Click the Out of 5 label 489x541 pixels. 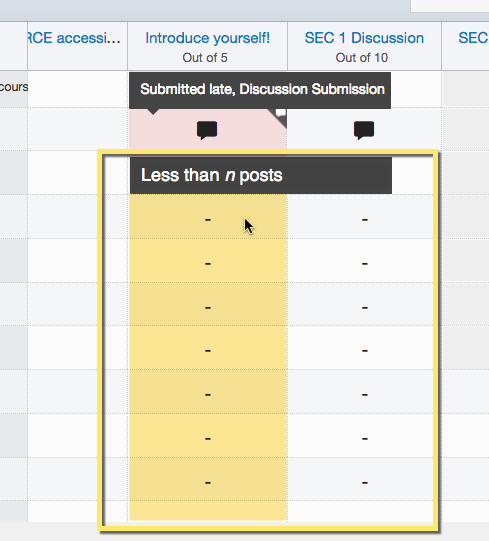(x=205, y=58)
